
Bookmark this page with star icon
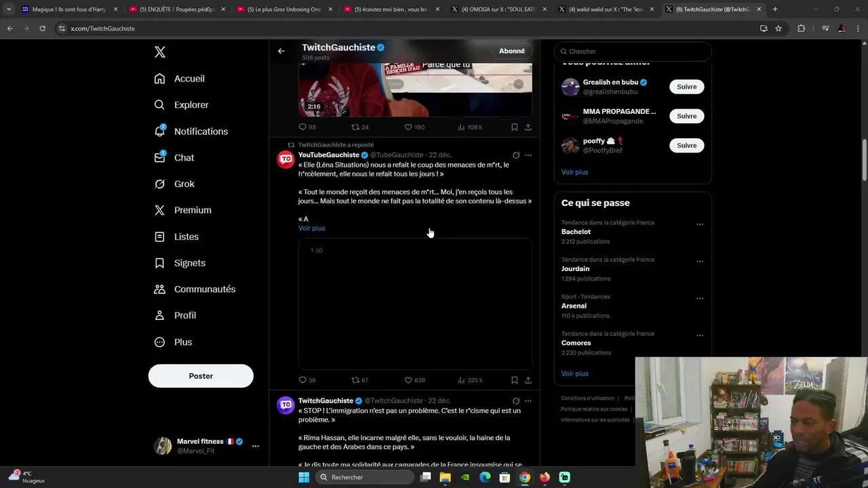click(778, 28)
